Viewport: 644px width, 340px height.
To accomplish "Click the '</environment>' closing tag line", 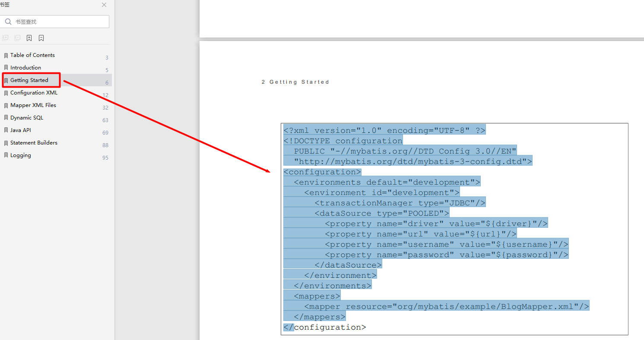I will coord(340,275).
